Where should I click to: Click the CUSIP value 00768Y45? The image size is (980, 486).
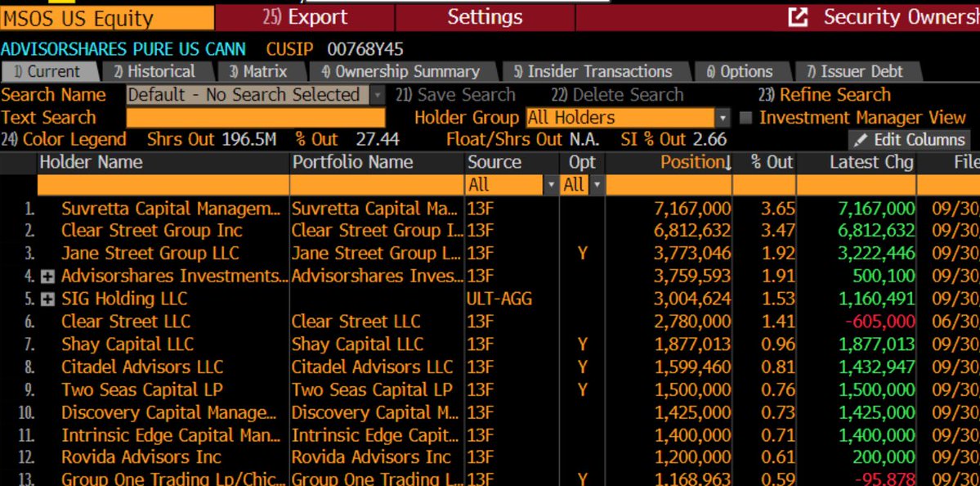365,49
